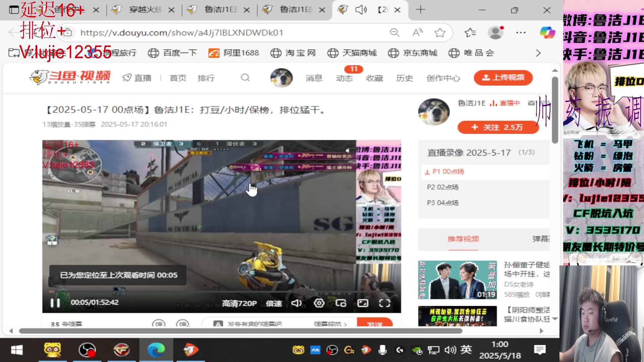Open browser profile icon
Screen dimensions: 644x362
[x=496, y=33]
